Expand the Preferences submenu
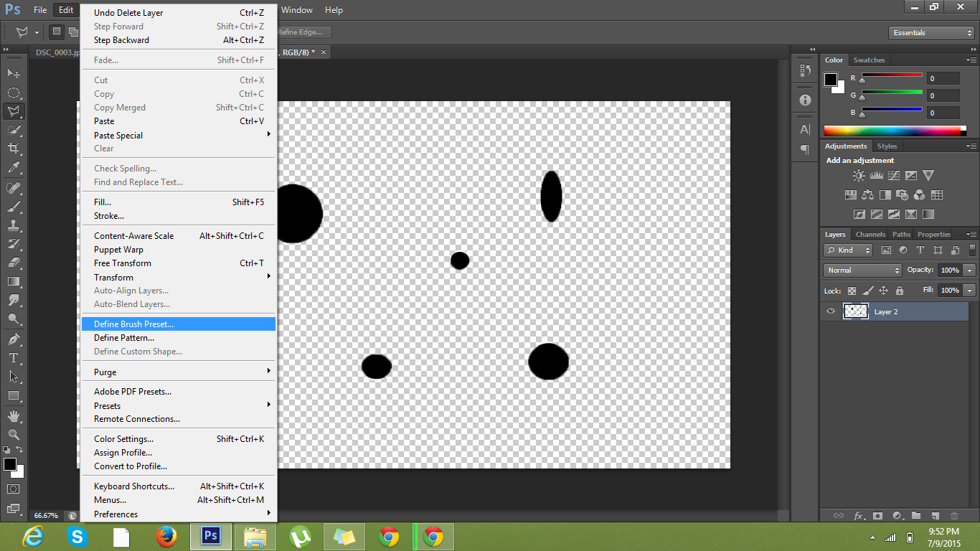The image size is (980, 551). 179,514
